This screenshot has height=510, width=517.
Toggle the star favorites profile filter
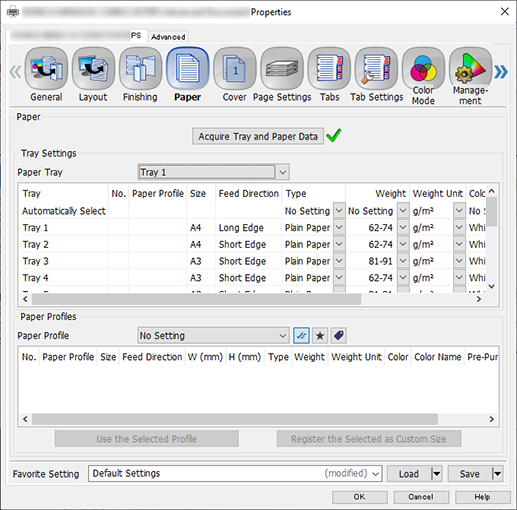[x=320, y=335]
